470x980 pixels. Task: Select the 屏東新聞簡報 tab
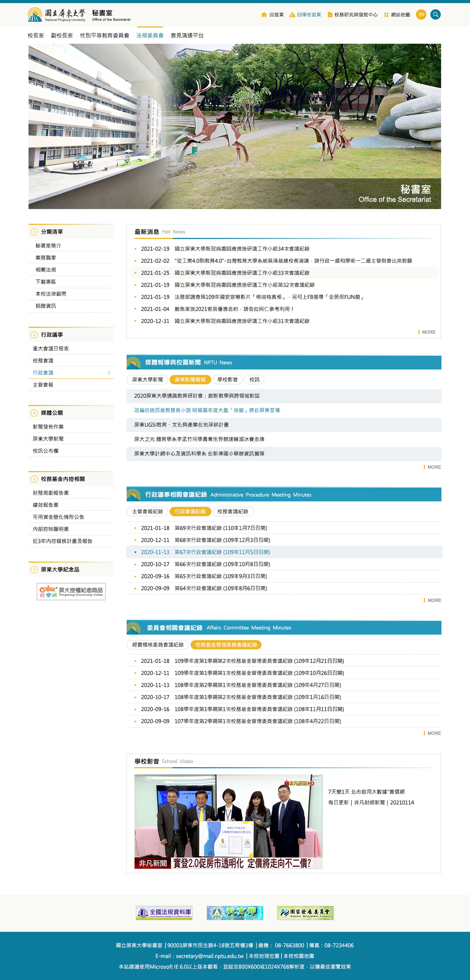[x=190, y=380]
